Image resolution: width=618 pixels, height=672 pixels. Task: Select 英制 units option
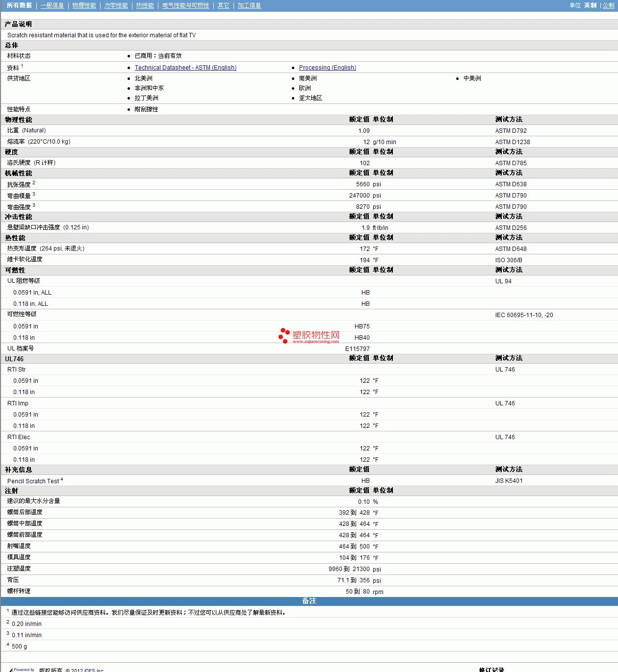click(590, 5)
